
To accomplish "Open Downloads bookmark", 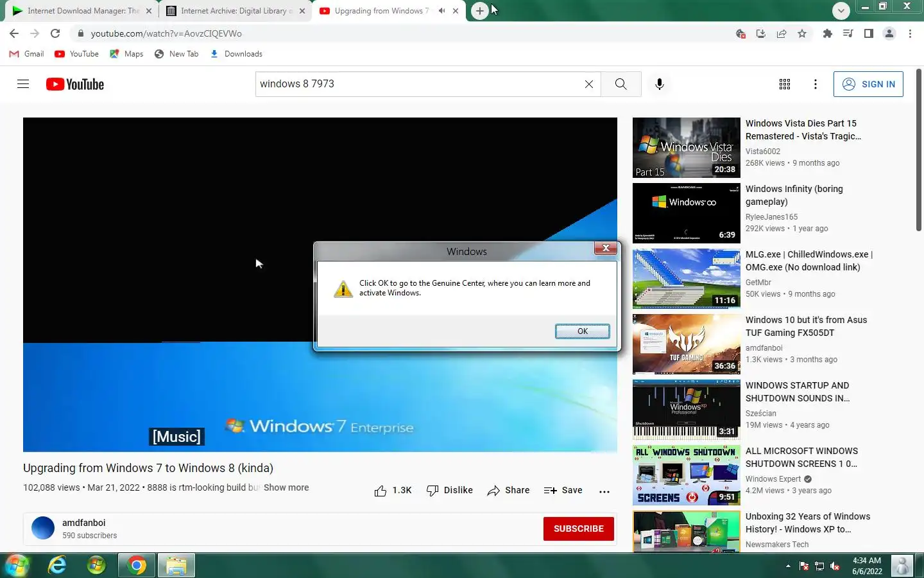I will tap(236, 54).
